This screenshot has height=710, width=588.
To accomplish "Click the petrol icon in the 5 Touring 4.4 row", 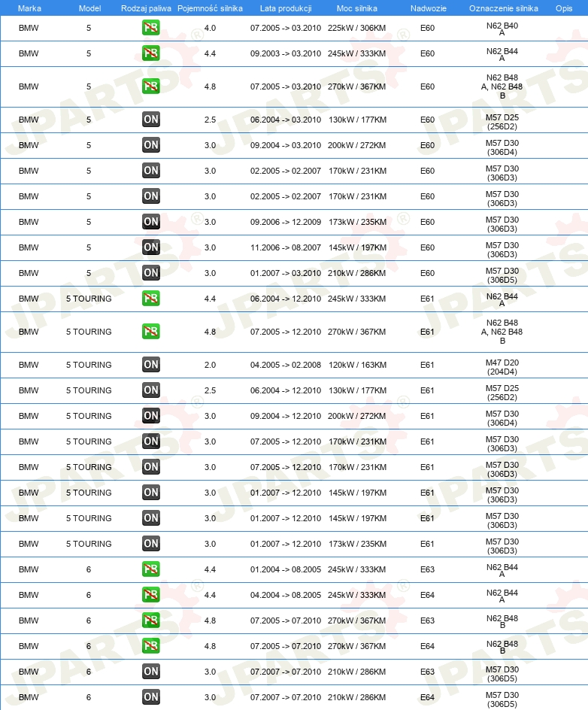I will (150, 299).
